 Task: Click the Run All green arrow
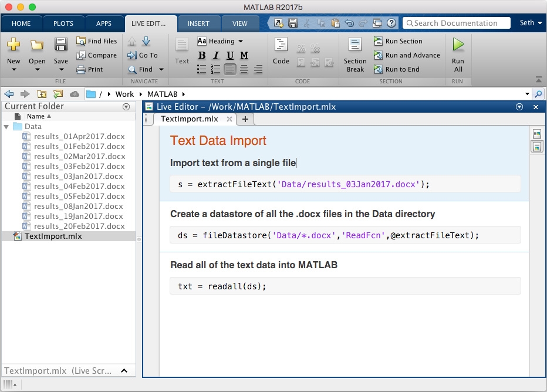tap(457, 50)
